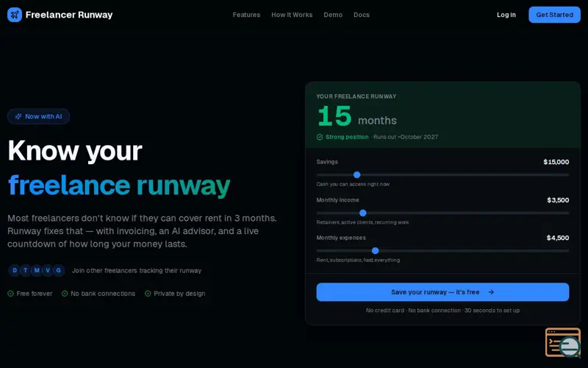Image resolution: width=588 pixels, height=368 pixels.
Task: Click the $4,500 monthly expenses value
Action: point(558,238)
